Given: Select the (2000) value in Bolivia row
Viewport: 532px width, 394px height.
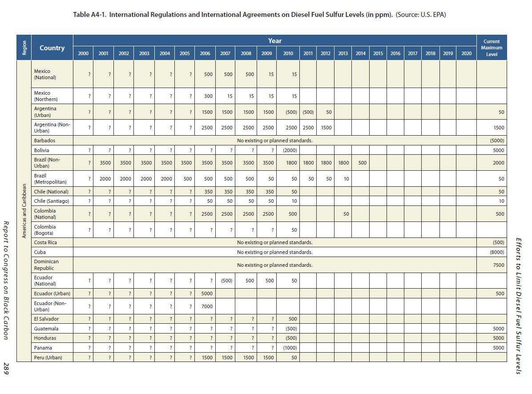Looking at the screenshot, I should (x=290, y=150).
